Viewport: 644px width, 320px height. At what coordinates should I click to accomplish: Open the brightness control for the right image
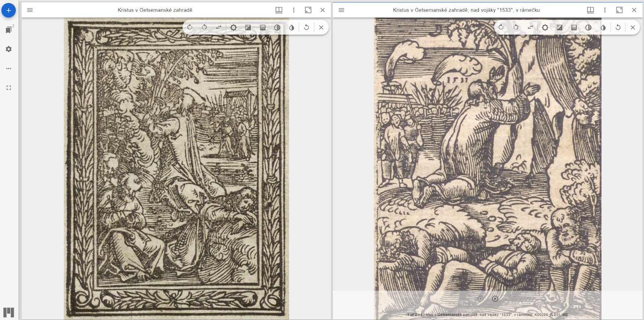click(x=545, y=27)
